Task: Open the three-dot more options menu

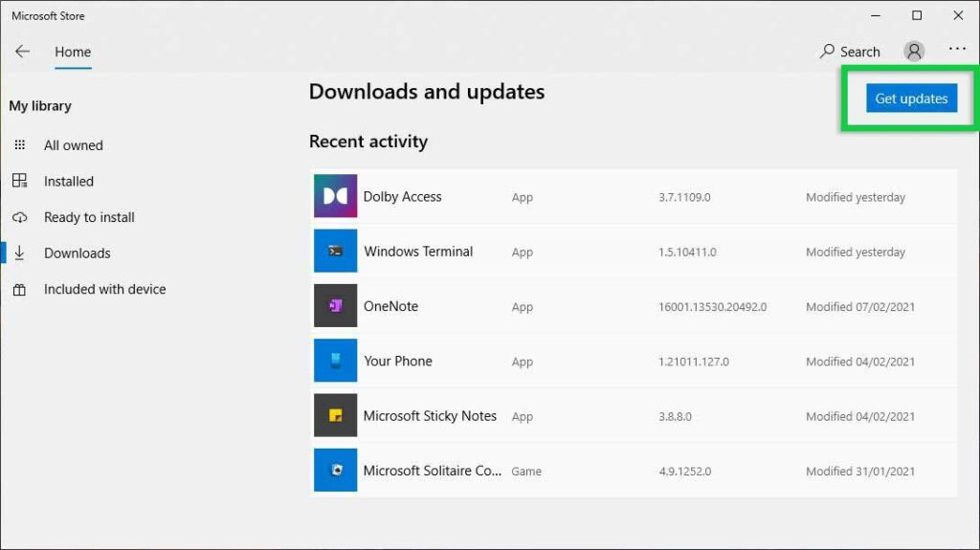Action: click(x=957, y=49)
